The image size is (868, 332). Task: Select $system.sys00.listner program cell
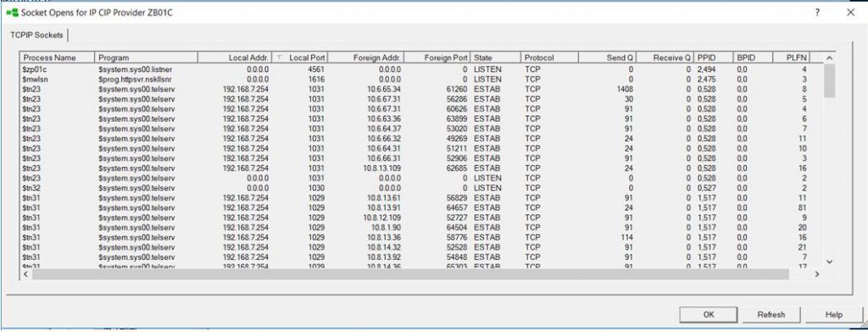(x=135, y=69)
